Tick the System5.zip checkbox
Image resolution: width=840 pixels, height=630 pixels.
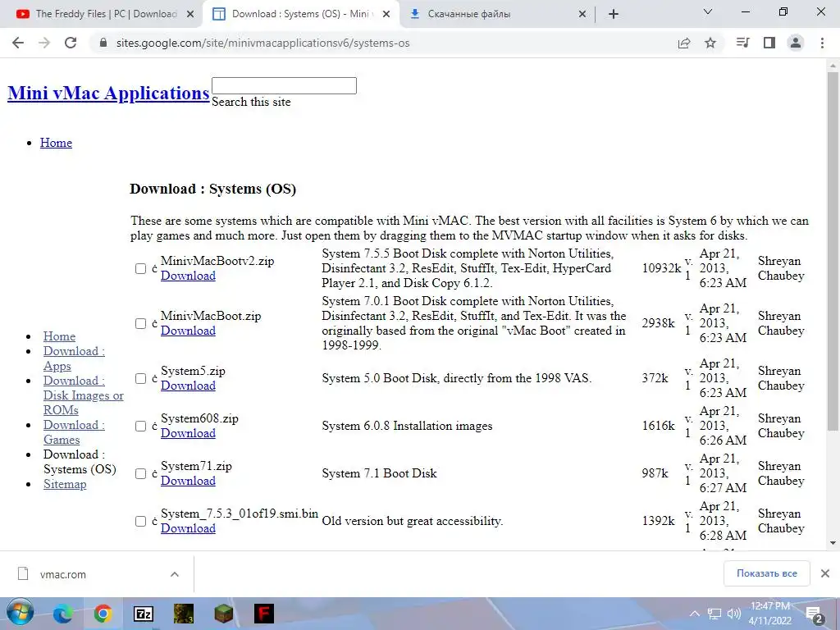coord(140,379)
